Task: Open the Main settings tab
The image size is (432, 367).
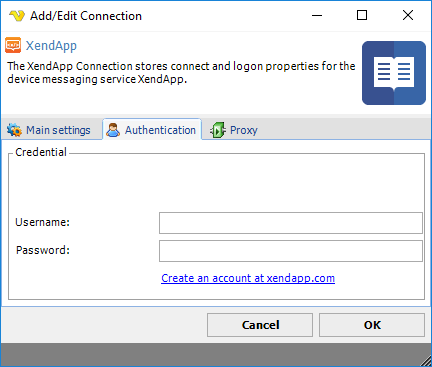Action: [x=49, y=130]
